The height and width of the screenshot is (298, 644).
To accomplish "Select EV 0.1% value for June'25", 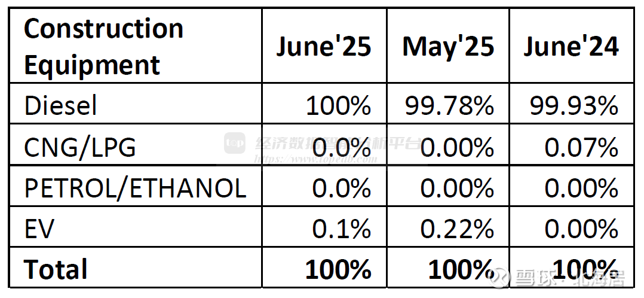I will 342,229.
